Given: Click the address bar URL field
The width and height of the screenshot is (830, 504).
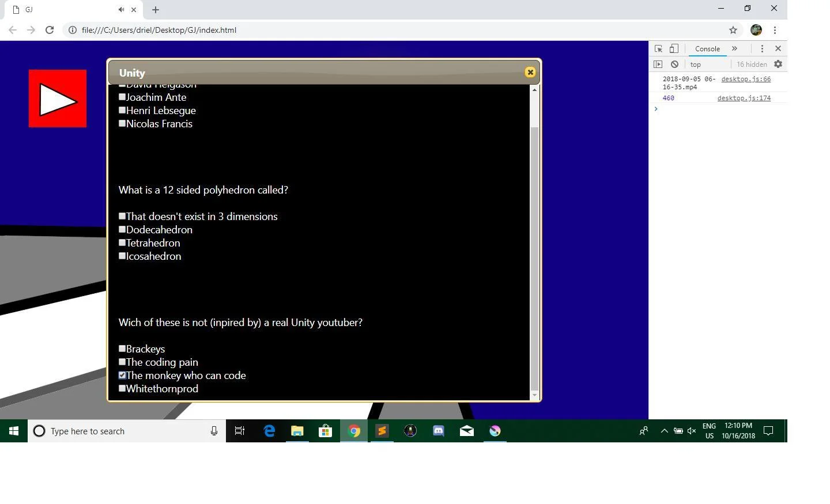Looking at the screenshot, I should coord(398,30).
